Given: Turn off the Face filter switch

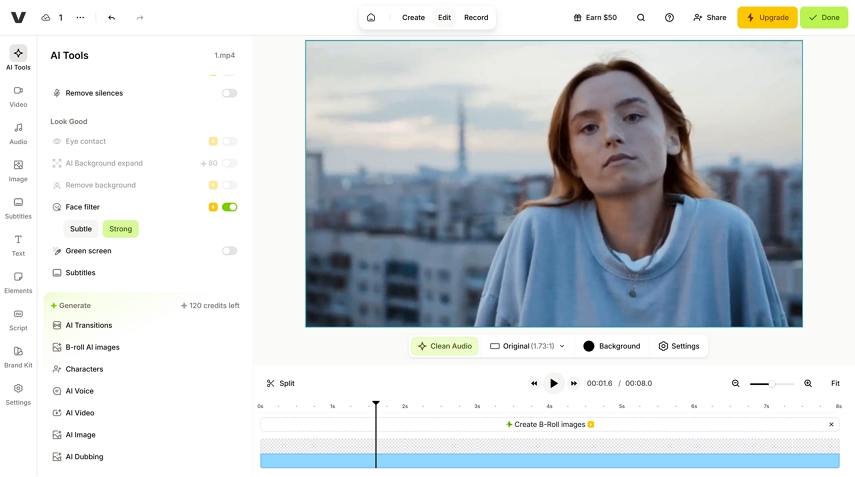Looking at the screenshot, I should pos(230,207).
